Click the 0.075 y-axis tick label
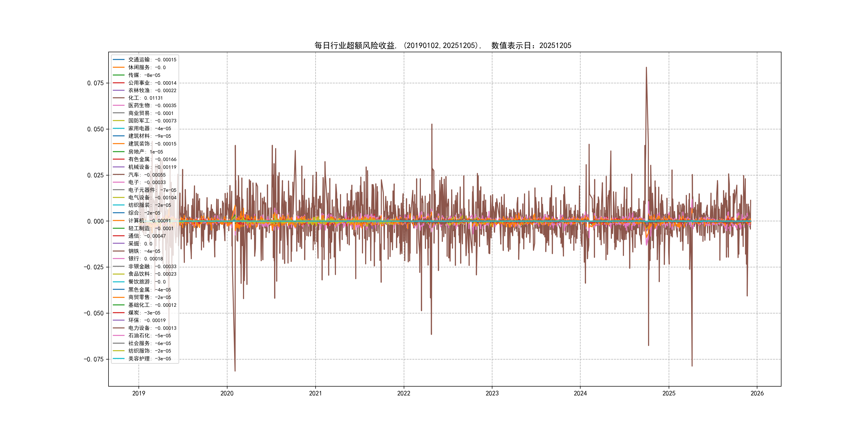868x434 pixels. [x=95, y=83]
